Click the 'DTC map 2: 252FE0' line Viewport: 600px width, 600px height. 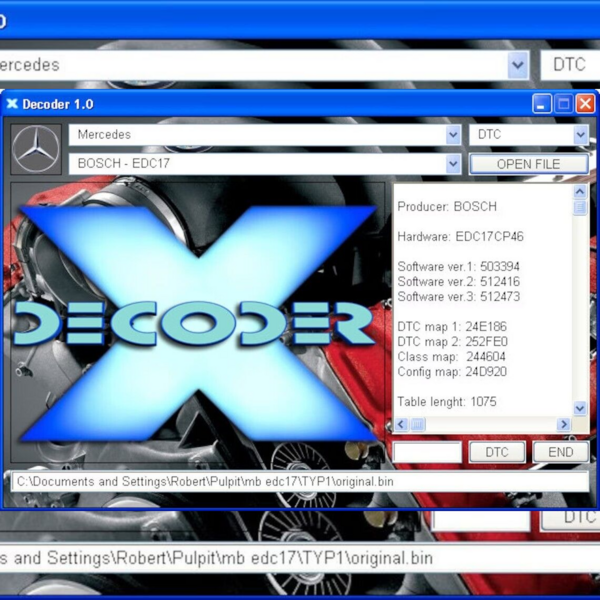coord(452,341)
